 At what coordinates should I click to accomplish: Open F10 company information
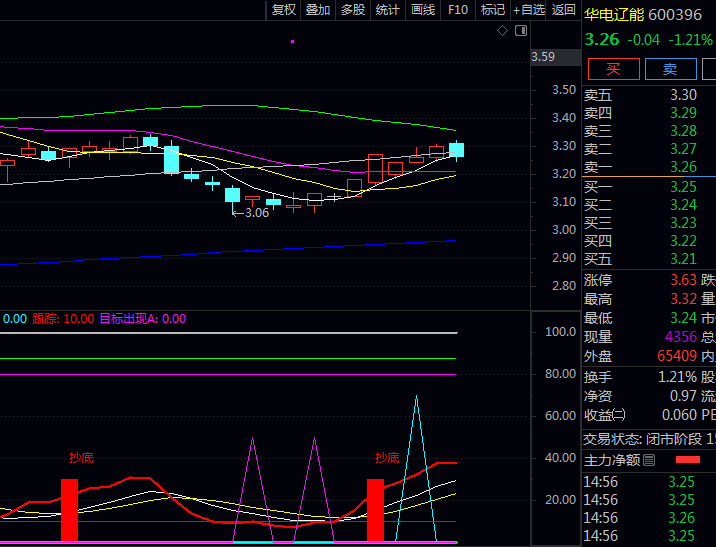tap(458, 10)
